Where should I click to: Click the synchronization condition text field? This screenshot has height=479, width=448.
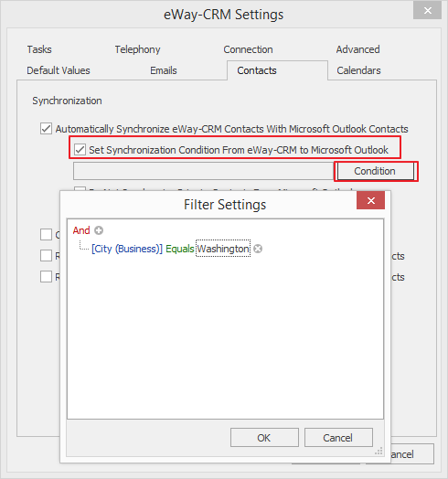click(203, 171)
